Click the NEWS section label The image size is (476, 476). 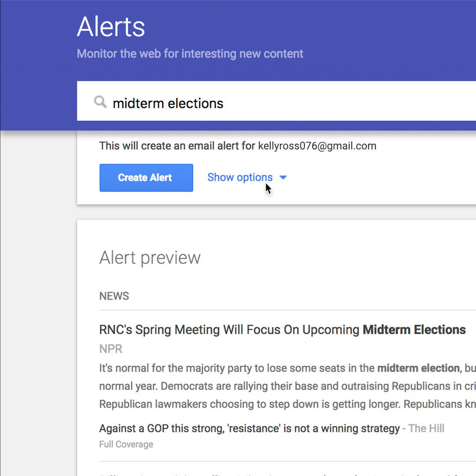(x=114, y=296)
